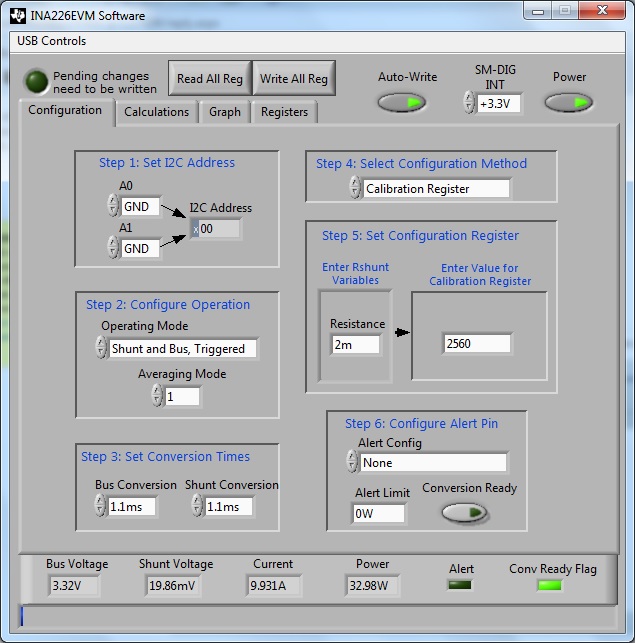Click the A0 pin stepper arrows
The height and width of the screenshot is (643, 635).
pos(112,205)
